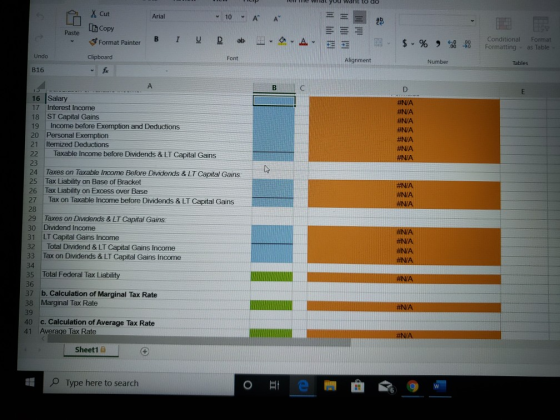This screenshot has height=420, width=560.
Task: Apply the dollar currency format
Action: point(405,43)
